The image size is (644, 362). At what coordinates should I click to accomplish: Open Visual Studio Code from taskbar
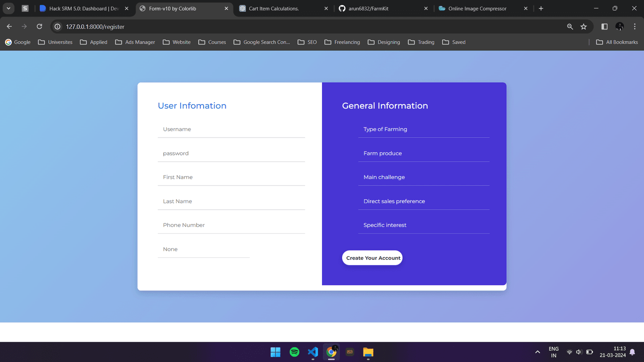[313, 352]
